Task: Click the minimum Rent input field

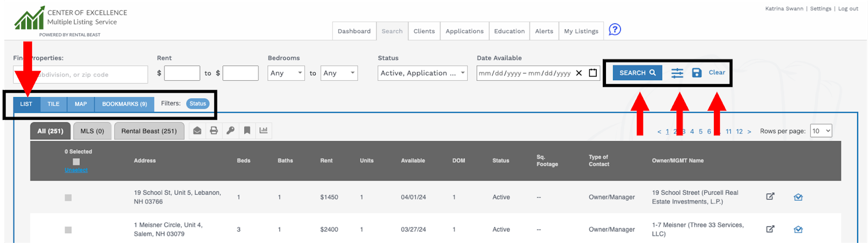Action: [x=182, y=73]
